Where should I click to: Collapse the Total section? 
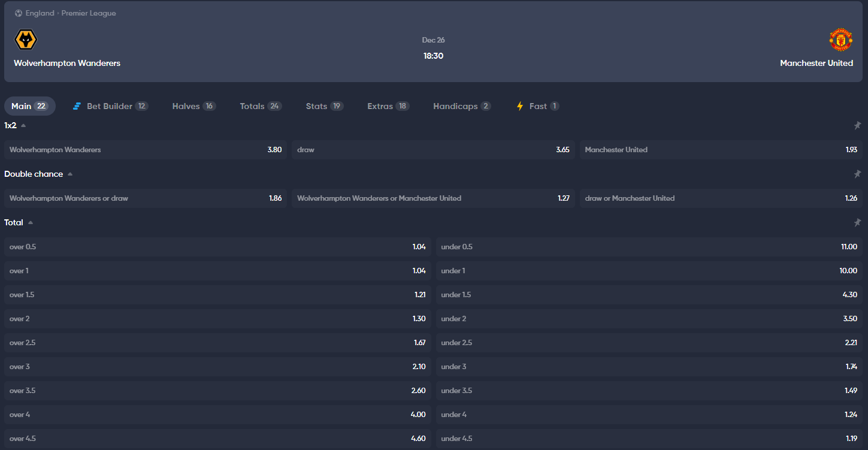(x=31, y=223)
